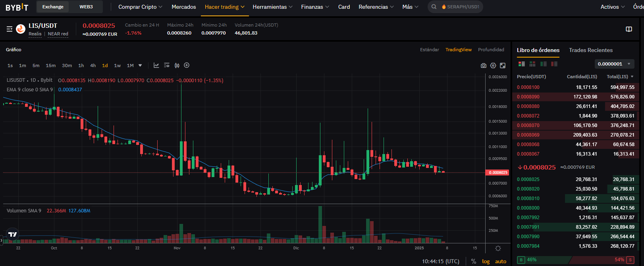
Task: Open the 0.0000001 price precision dropdown
Action: (x=614, y=64)
